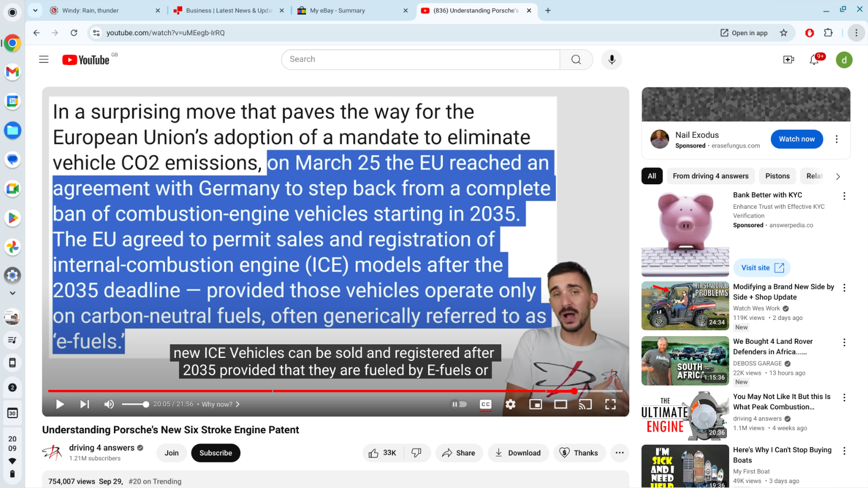
Task: Toggle closed captions on the video
Action: pyautogui.click(x=486, y=404)
